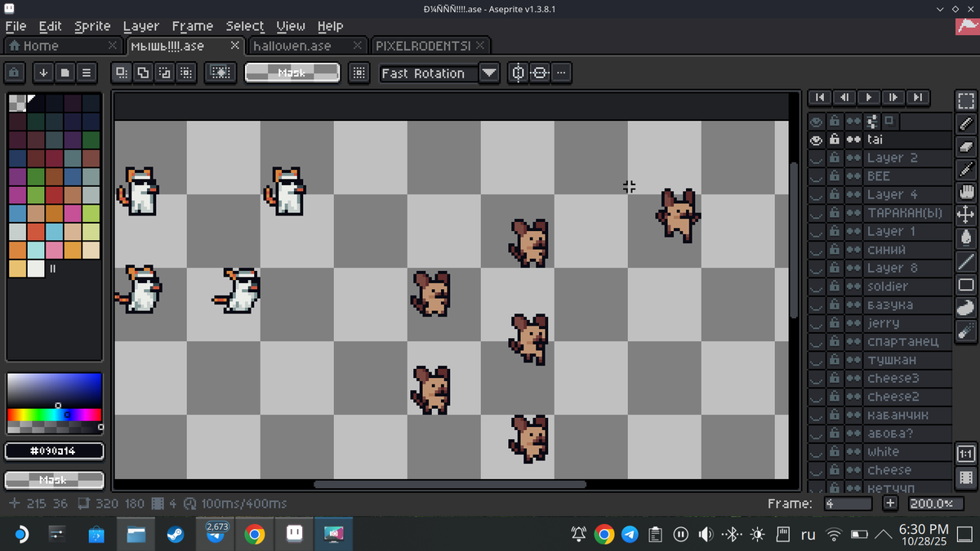Select the Paint Bucket tool
Screen dimensions: 980x551
click(965, 238)
